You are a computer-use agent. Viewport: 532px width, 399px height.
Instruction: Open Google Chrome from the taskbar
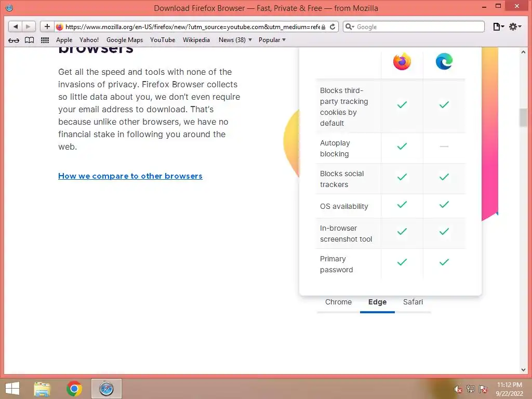point(74,389)
